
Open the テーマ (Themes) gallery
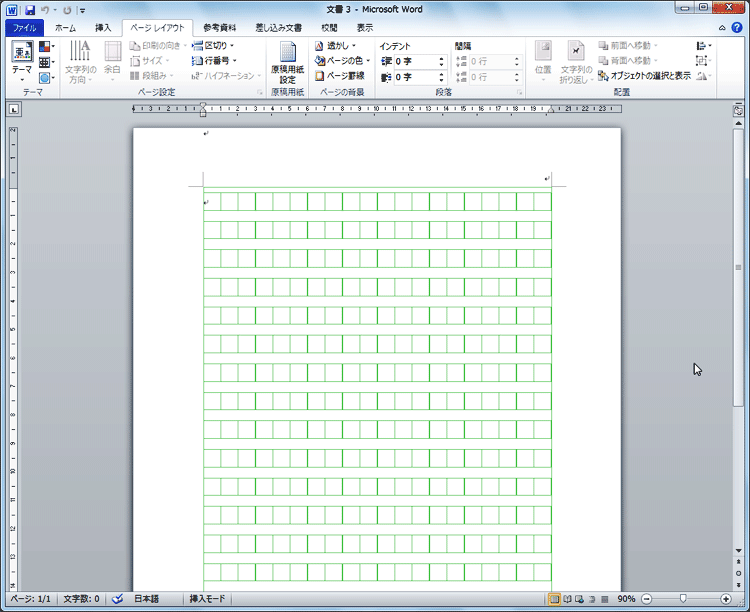click(22, 62)
